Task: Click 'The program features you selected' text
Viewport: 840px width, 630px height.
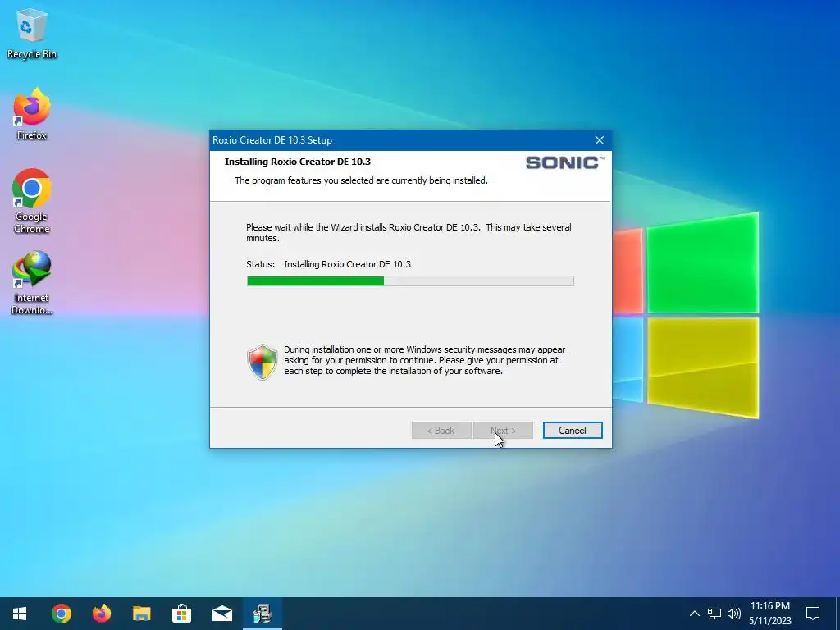Action: [x=361, y=180]
